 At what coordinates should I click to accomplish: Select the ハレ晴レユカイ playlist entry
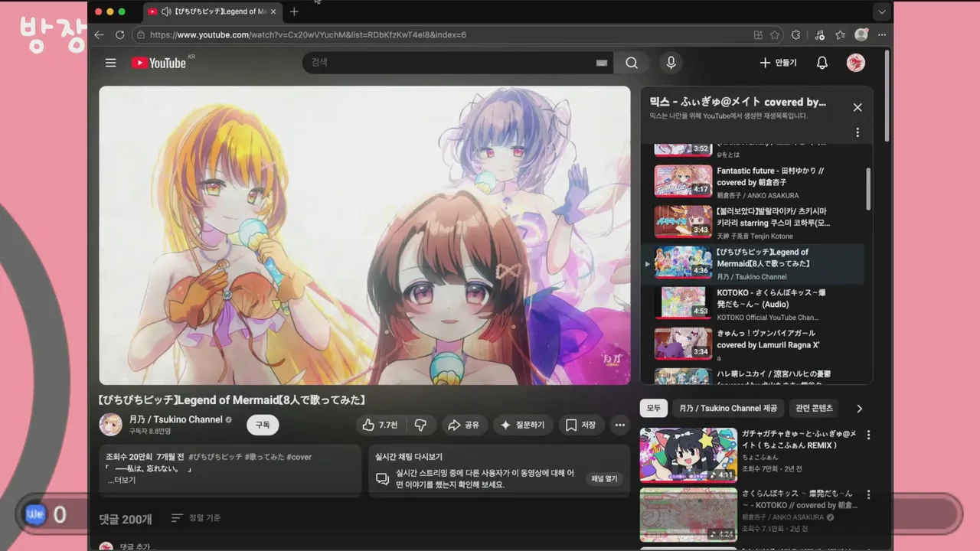point(753,375)
